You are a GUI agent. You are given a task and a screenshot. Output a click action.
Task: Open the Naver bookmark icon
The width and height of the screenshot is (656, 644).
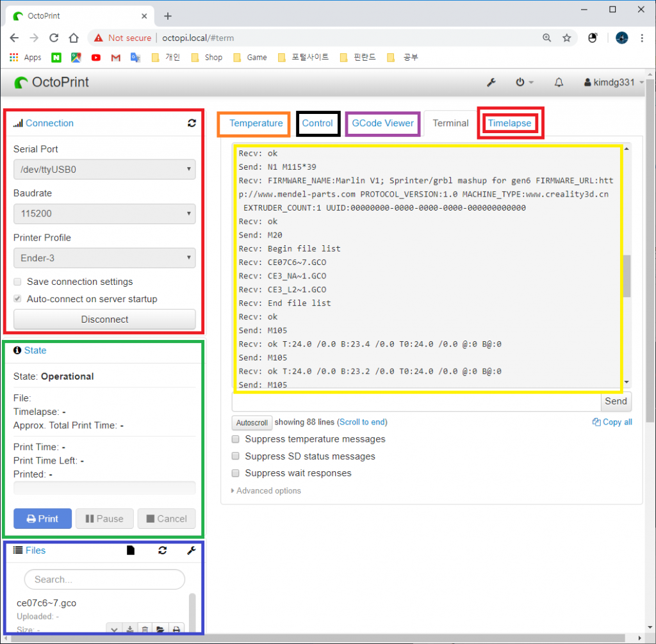[x=56, y=58]
